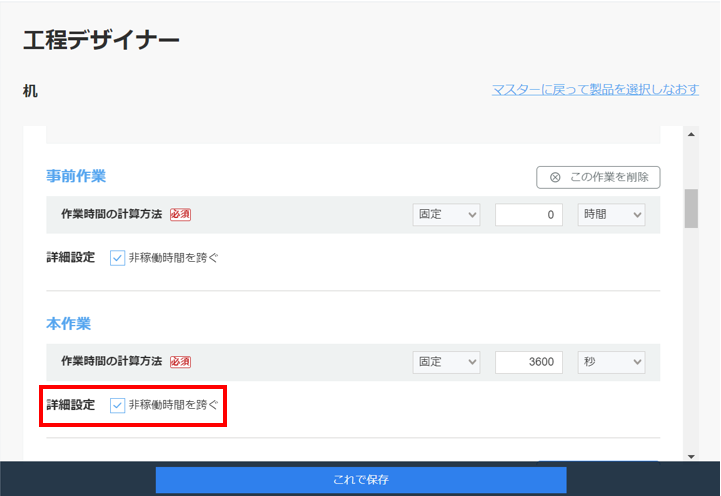Click the product name '机'
The height and width of the screenshot is (496, 721).
[30, 91]
